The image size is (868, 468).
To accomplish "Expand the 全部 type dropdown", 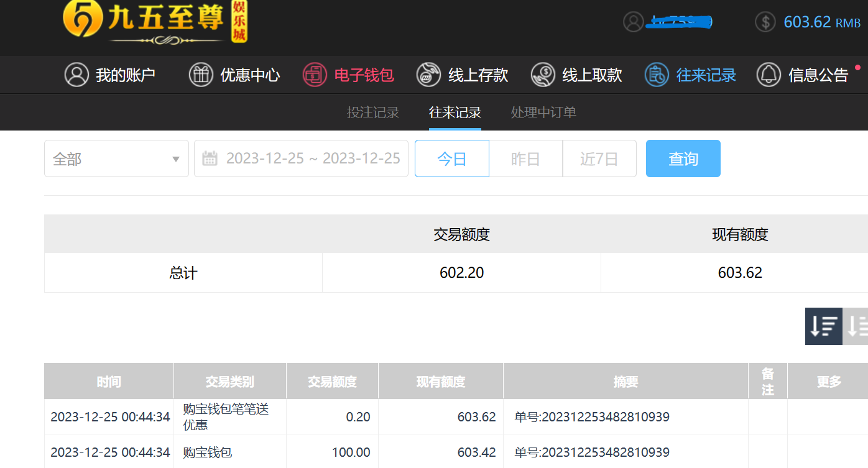I will 116,158.
